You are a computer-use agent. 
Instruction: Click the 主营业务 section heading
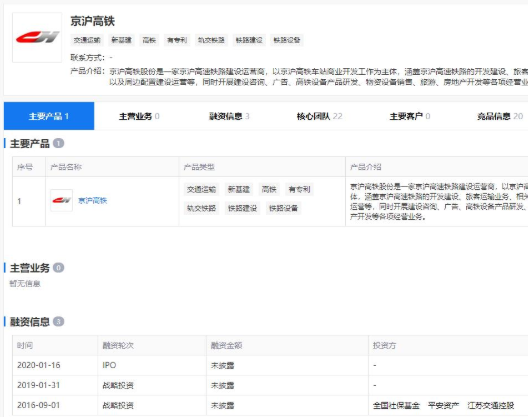coord(30,268)
